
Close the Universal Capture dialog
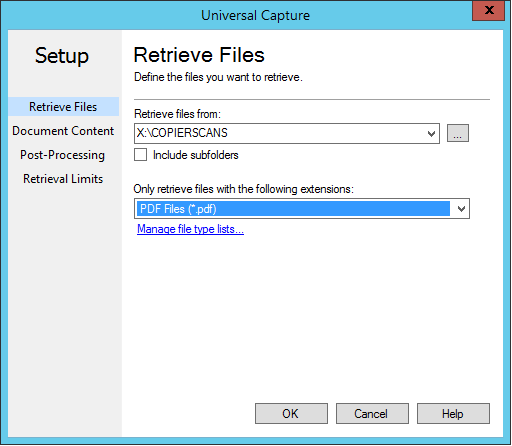pos(489,10)
